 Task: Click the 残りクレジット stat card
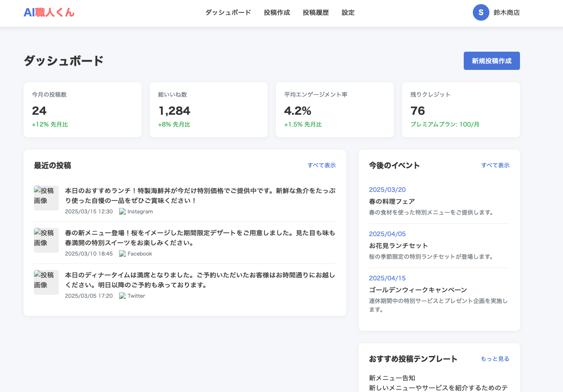[461, 110]
